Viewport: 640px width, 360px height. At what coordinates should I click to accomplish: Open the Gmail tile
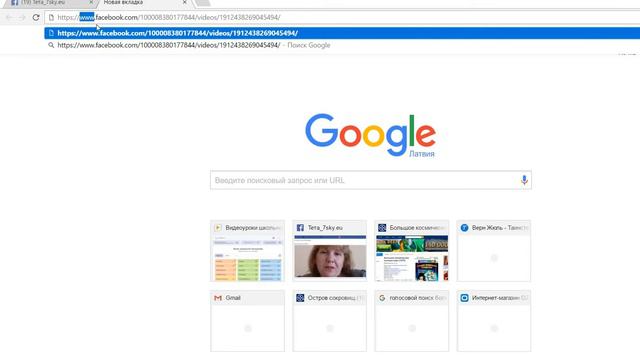coord(247,321)
